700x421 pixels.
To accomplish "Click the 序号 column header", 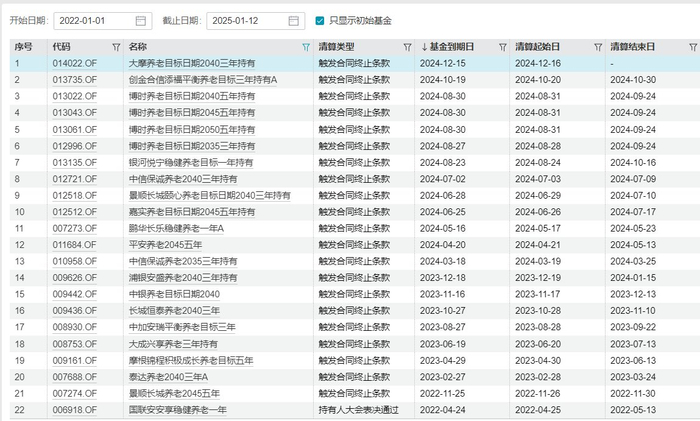I will tap(23, 47).
